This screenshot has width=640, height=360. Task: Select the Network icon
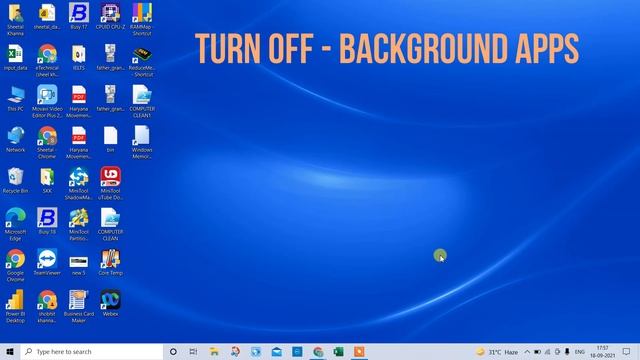click(16, 136)
